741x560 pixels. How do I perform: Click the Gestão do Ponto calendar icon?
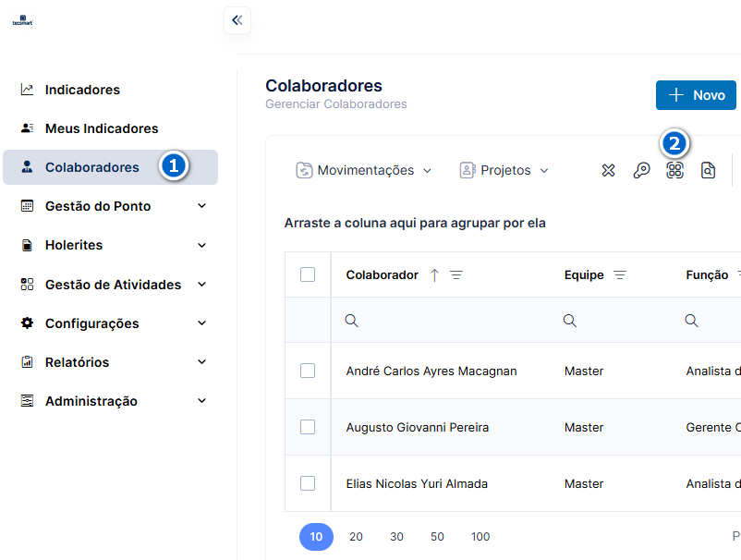[x=27, y=206]
